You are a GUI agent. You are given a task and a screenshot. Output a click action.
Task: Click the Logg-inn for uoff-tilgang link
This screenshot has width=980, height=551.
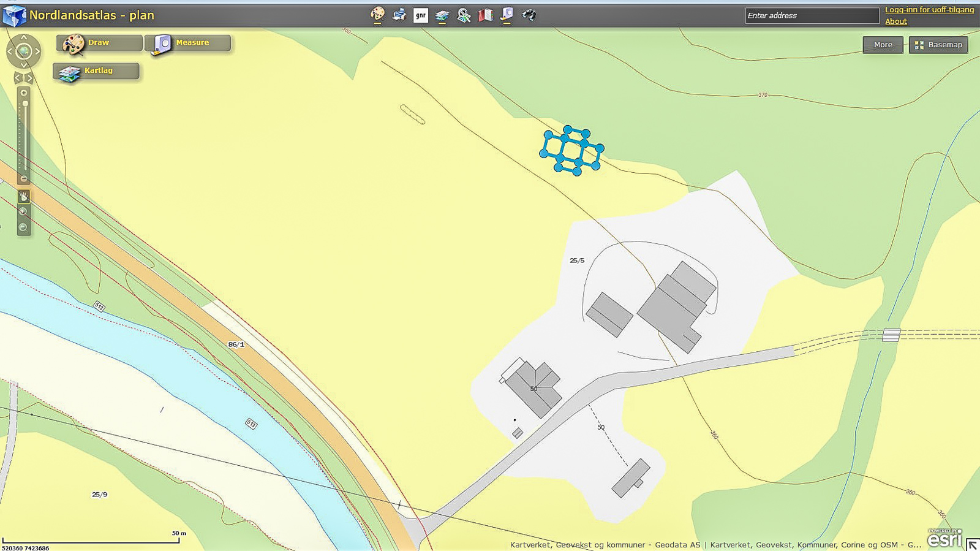point(929,10)
